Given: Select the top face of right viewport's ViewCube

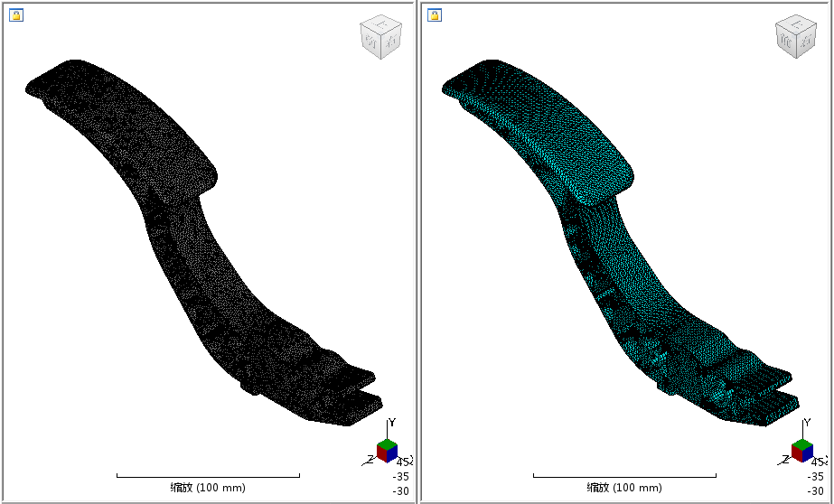Looking at the screenshot, I should tap(795, 23).
